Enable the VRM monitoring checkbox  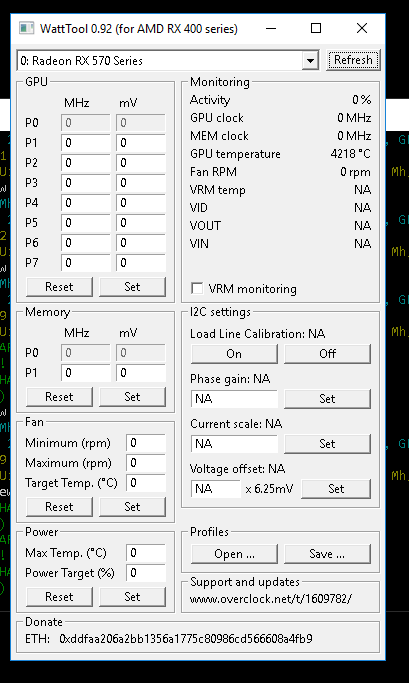pyautogui.click(x=197, y=289)
